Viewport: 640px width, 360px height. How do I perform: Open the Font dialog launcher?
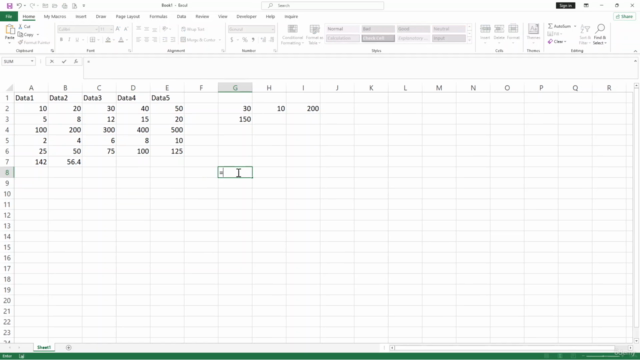(129, 51)
